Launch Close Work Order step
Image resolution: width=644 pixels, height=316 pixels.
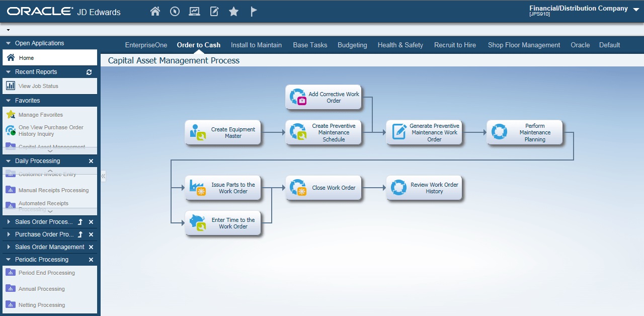[x=324, y=188]
